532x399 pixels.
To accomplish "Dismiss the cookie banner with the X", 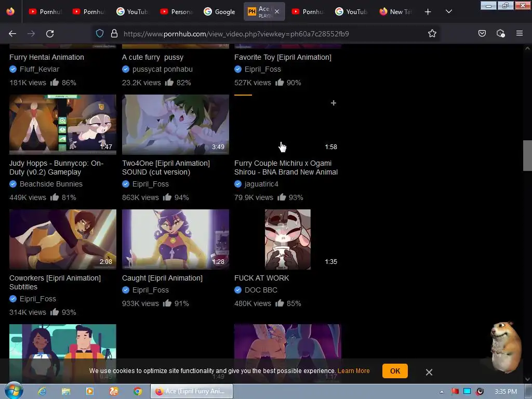I will (429, 372).
